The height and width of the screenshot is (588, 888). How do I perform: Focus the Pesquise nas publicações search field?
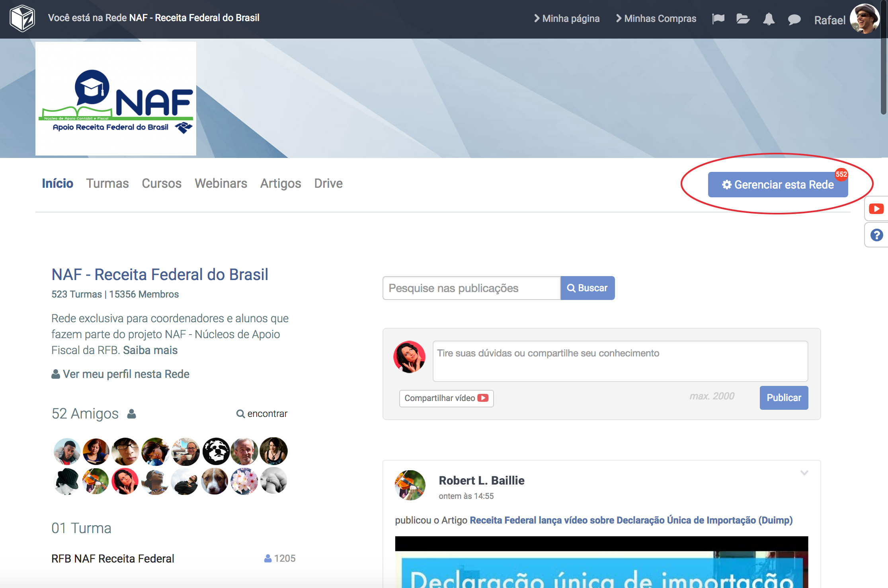click(471, 288)
